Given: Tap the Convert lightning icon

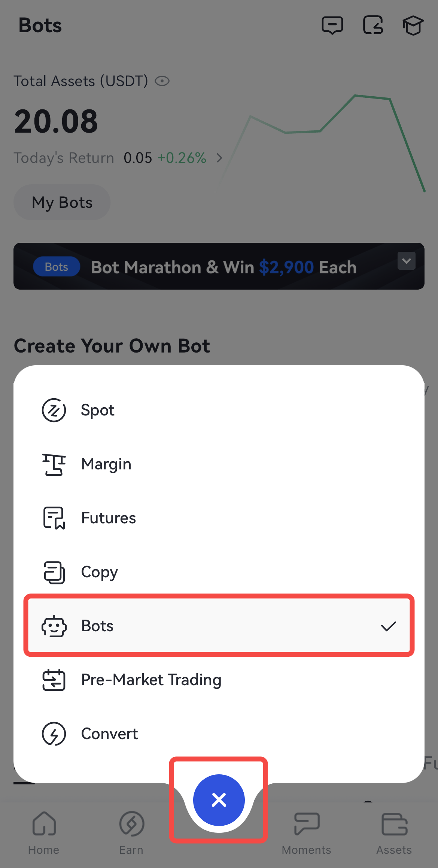Looking at the screenshot, I should [54, 734].
